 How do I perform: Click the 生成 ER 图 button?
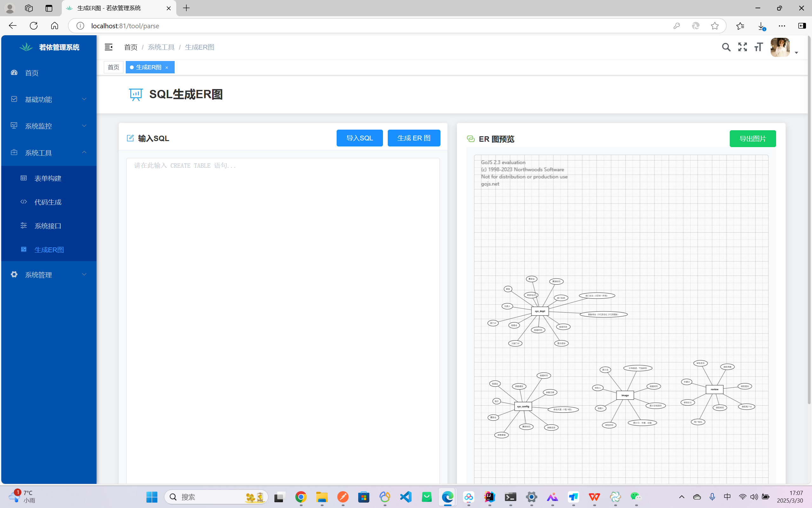[x=414, y=138]
